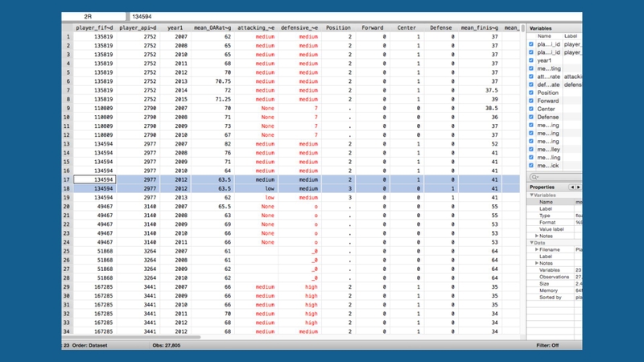Select the player_fif~d column header
The height and width of the screenshot is (362, 644).
(x=94, y=28)
